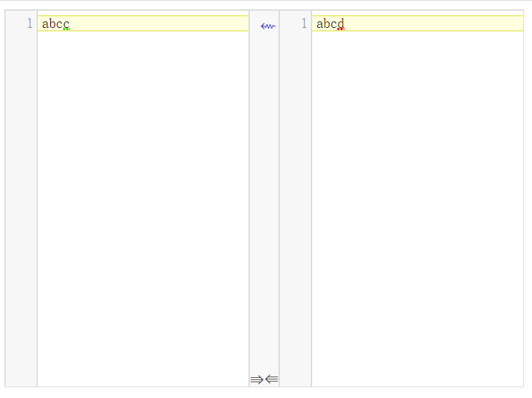Click the yellow highlighted row after "abcc"
Viewport: 532px width, 398px height.
tap(158, 24)
